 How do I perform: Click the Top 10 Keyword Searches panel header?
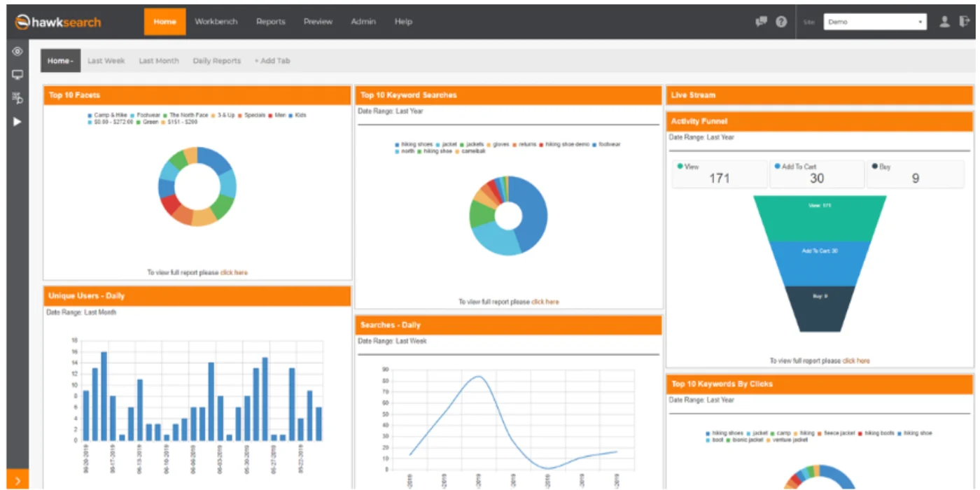pos(509,95)
